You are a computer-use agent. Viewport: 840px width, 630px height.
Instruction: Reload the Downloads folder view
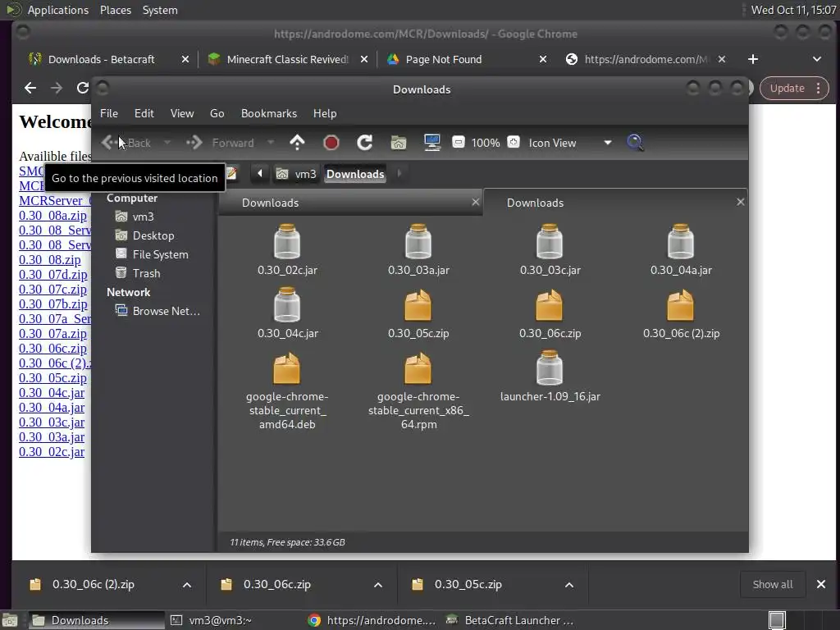click(x=365, y=143)
